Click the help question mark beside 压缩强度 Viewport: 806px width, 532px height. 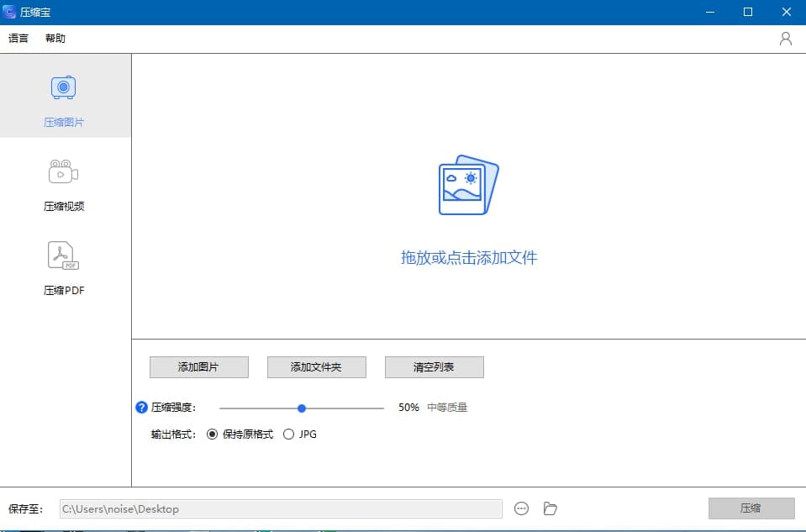140,408
